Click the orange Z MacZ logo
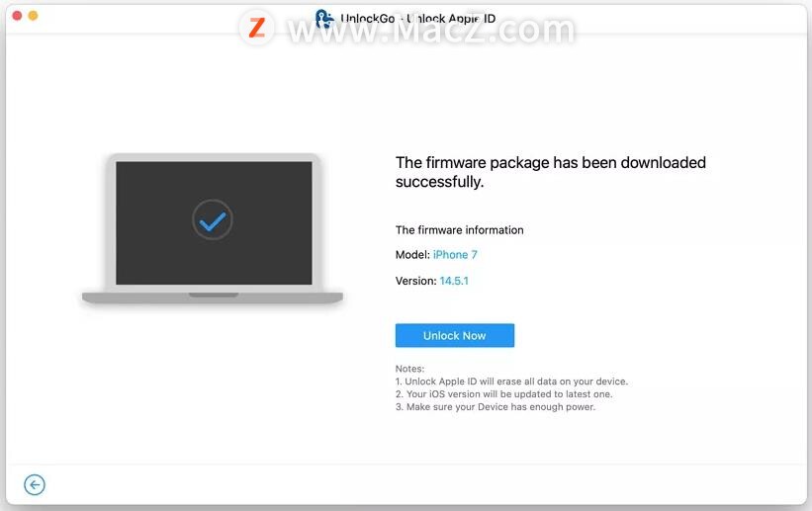The image size is (812, 511). click(x=257, y=28)
